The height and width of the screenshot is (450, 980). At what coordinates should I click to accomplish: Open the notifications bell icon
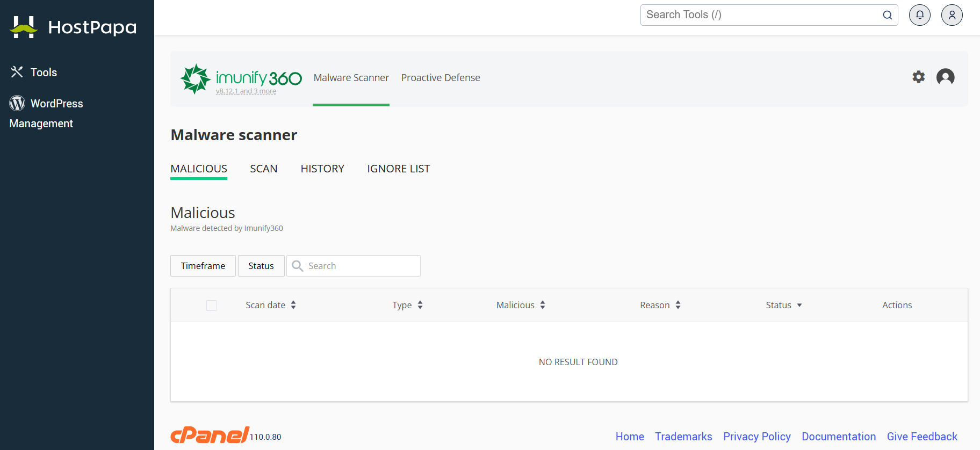[920, 15]
